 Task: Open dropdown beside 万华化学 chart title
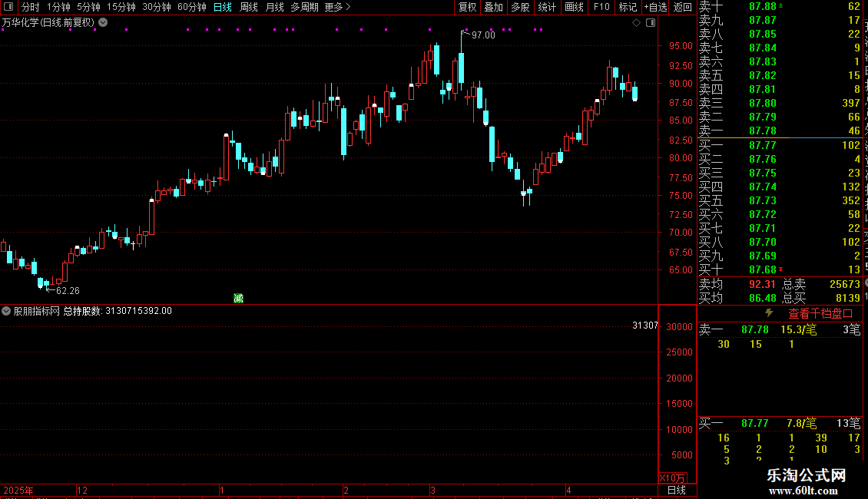pyautogui.click(x=103, y=23)
